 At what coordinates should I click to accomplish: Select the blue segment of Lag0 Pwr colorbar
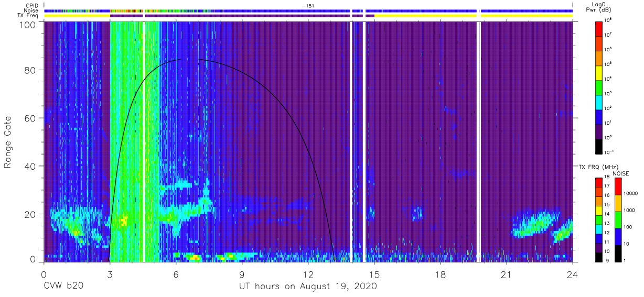(598, 116)
